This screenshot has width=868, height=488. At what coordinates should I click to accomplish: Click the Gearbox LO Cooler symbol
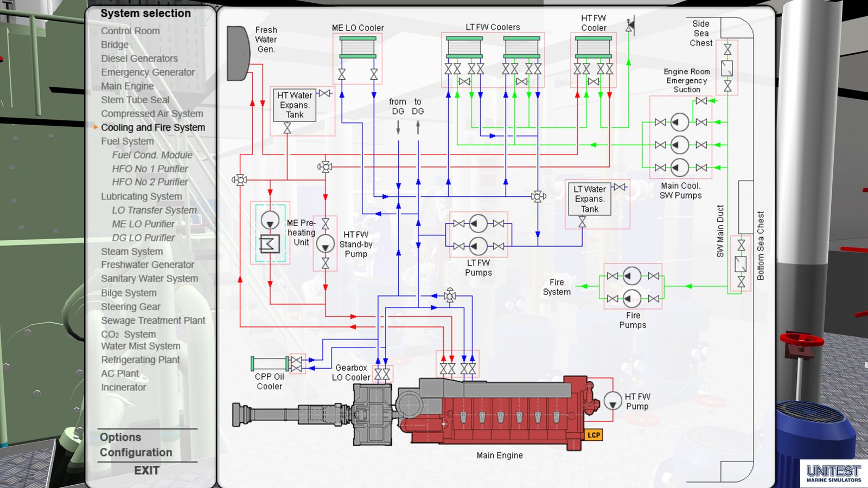(x=383, y=374)
